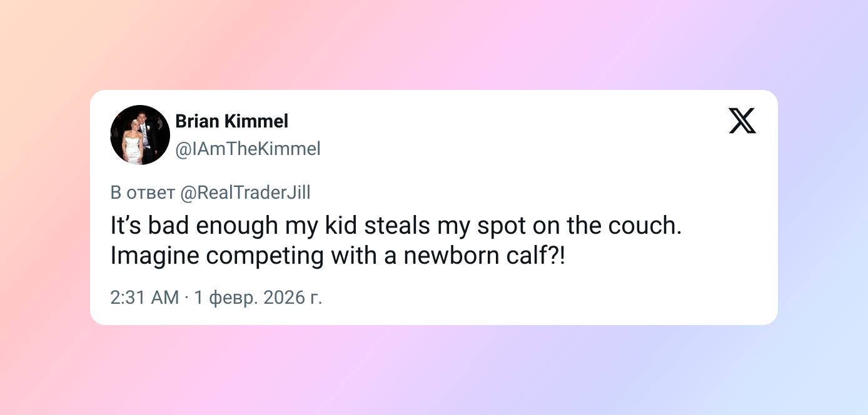Click the X logo icon
The height and width of the screenshot is (415, 868).
[742, 121]
